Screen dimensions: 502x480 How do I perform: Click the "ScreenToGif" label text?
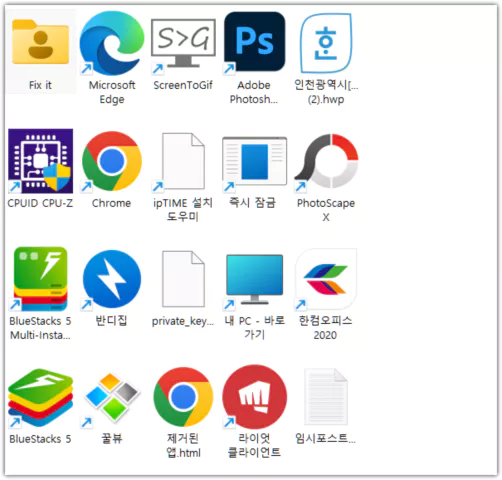click(x=183, y=85)
